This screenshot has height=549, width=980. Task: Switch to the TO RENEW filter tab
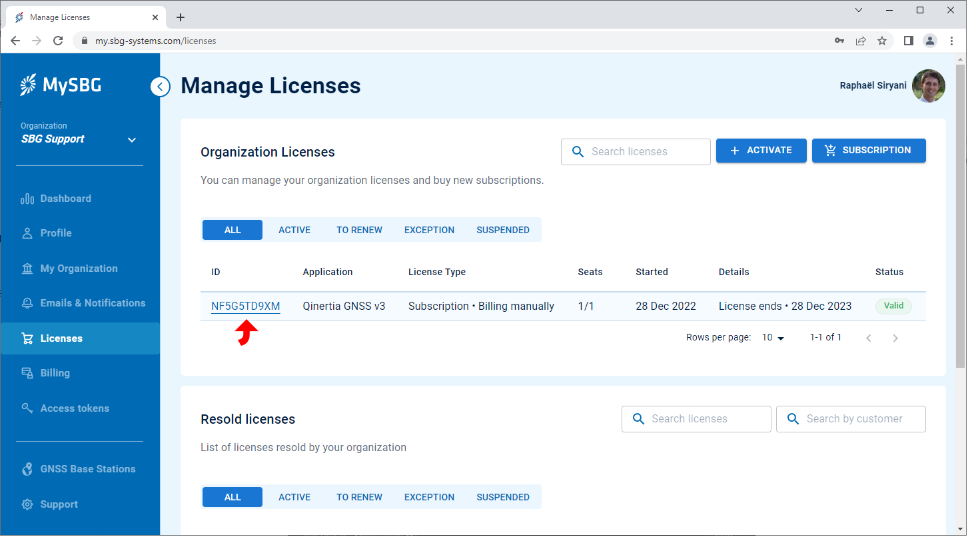click(x=359, y=229)
